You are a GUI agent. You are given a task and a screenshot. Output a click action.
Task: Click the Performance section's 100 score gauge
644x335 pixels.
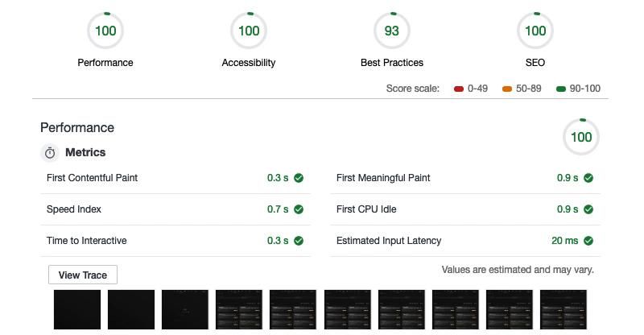[581, 137]
